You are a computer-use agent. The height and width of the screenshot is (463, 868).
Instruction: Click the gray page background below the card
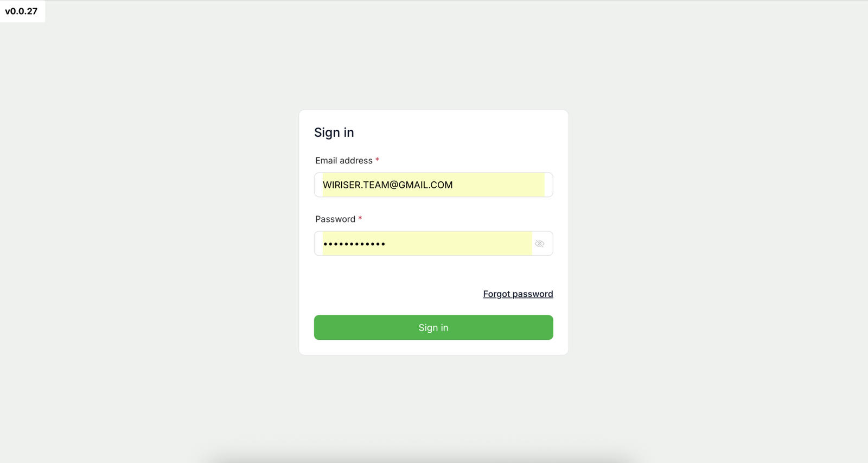(433, 407)
